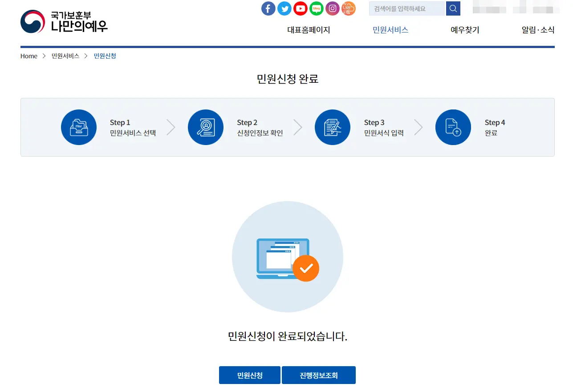Click the Step 3 민원서식 입력 document icon
573x392 pixels.
tap(333, 127)
